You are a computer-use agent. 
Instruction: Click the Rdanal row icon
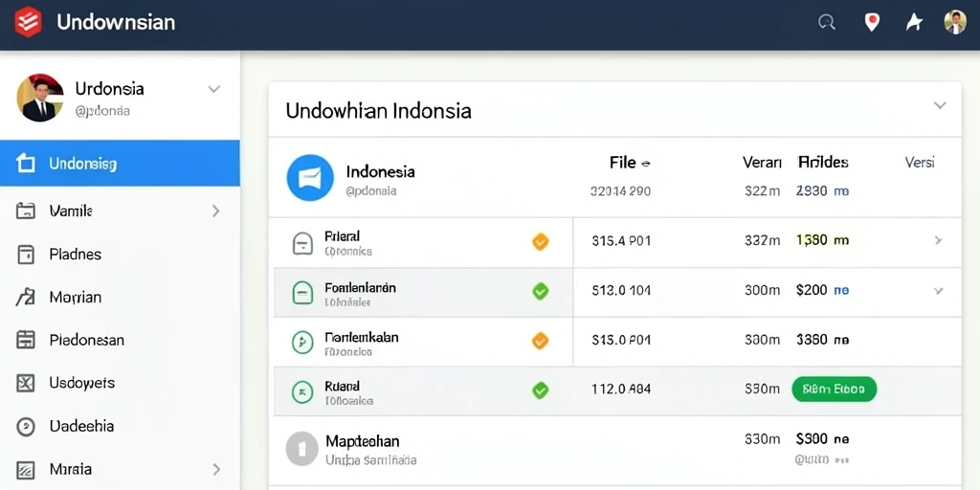[x=302, y=391]
